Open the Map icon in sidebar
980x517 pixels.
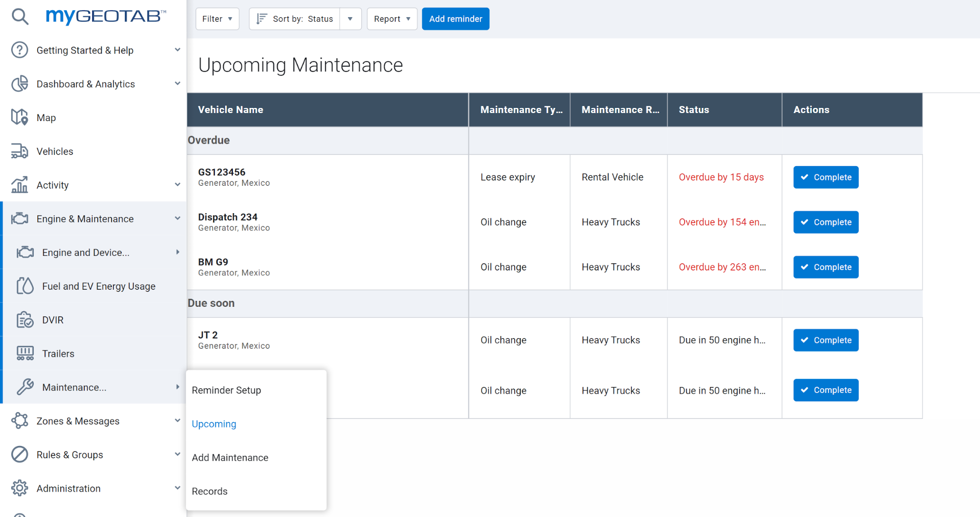click(x=20, y=118)
